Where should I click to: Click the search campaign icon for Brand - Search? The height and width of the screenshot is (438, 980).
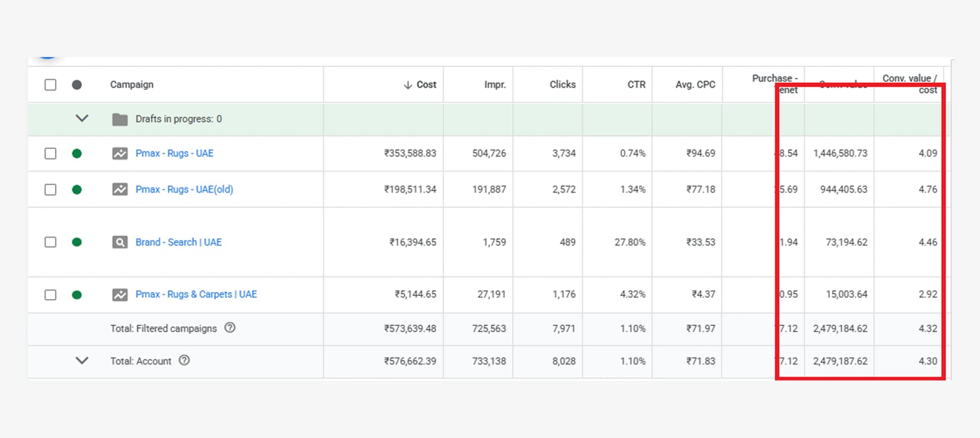(x=120, y=242)
